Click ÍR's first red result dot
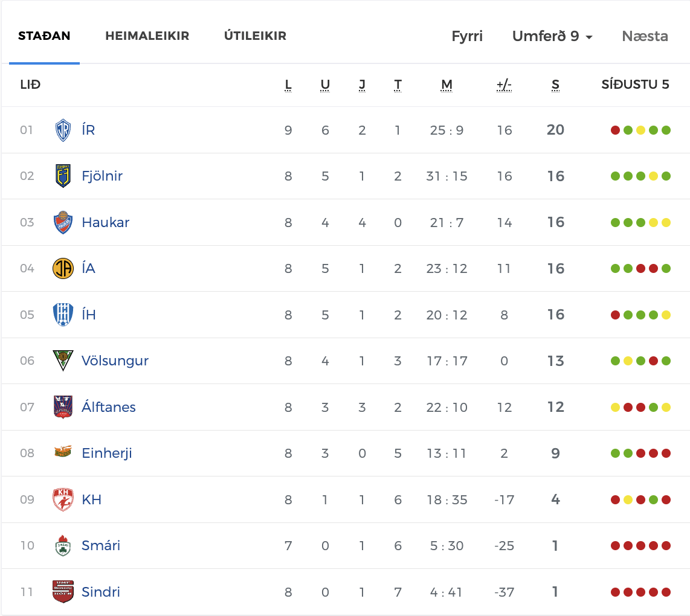Screen dimensions: 690x616 (615, 130)
